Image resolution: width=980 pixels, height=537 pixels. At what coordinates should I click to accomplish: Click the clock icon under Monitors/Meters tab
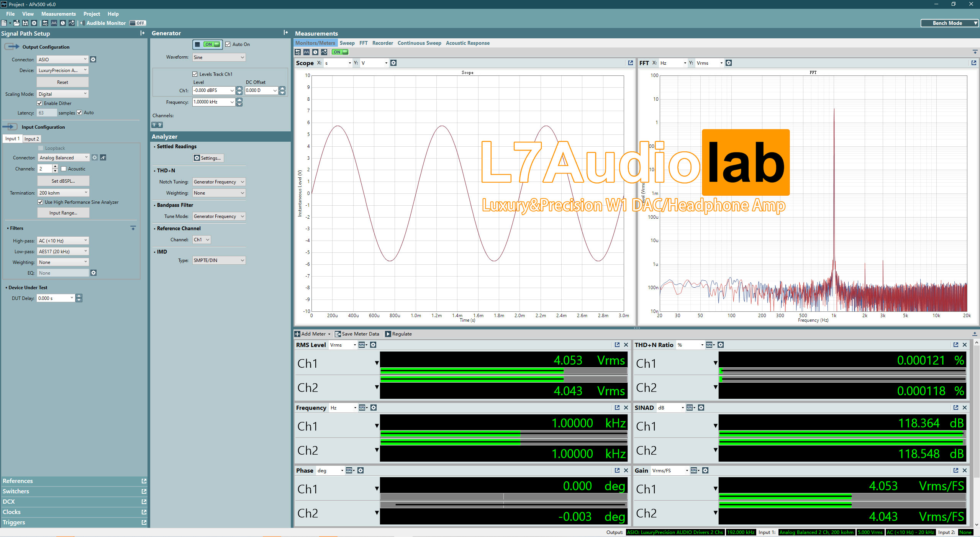(x=315, y=52)
